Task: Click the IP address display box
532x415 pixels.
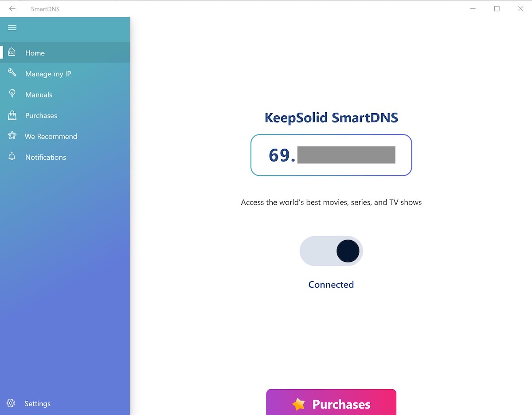Action: 331,155
